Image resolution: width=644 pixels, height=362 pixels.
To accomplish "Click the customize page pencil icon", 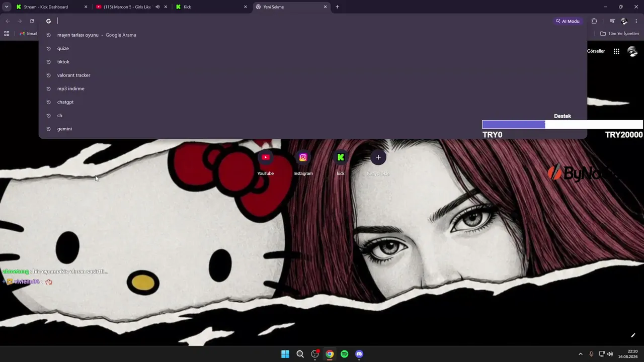I will [633, 335].
